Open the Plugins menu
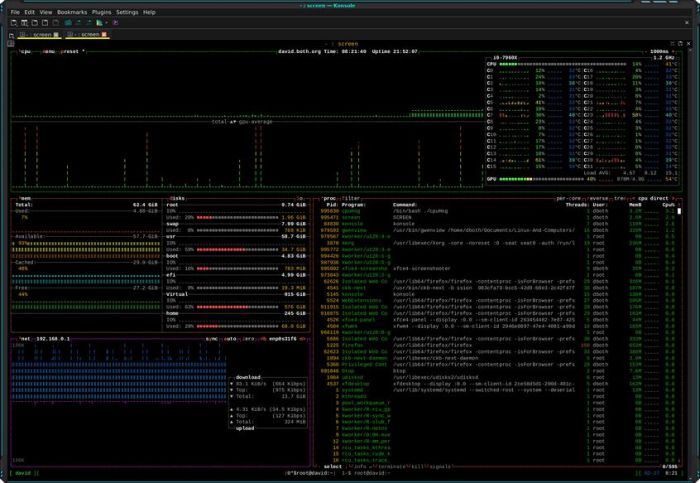700x483 pixels. [101, 12]
